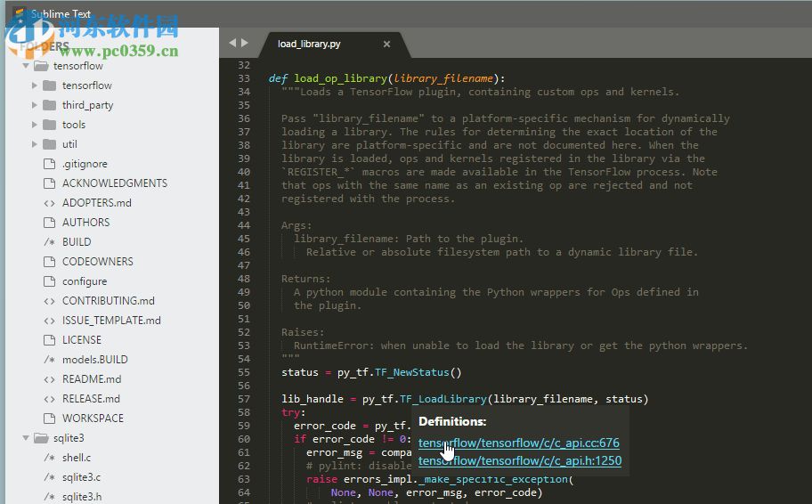Click the configure file icon
This screenshot has height=504, width=812.
pos(50,281)
